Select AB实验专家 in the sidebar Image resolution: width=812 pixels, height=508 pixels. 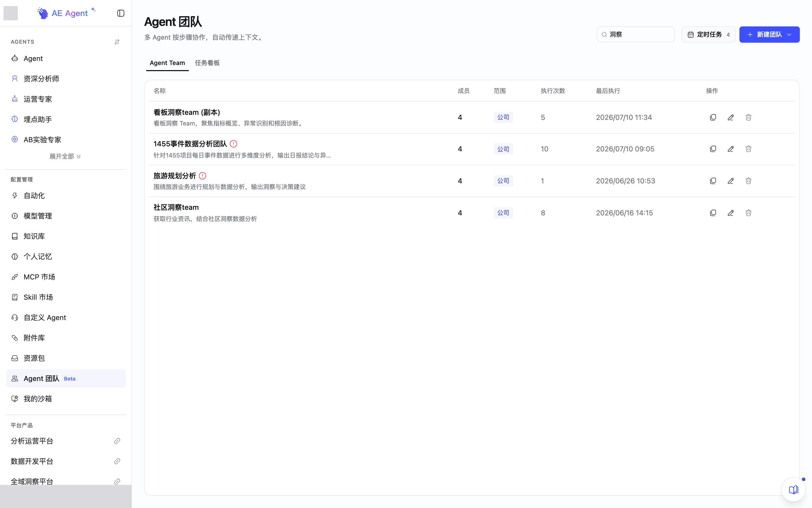66,140
